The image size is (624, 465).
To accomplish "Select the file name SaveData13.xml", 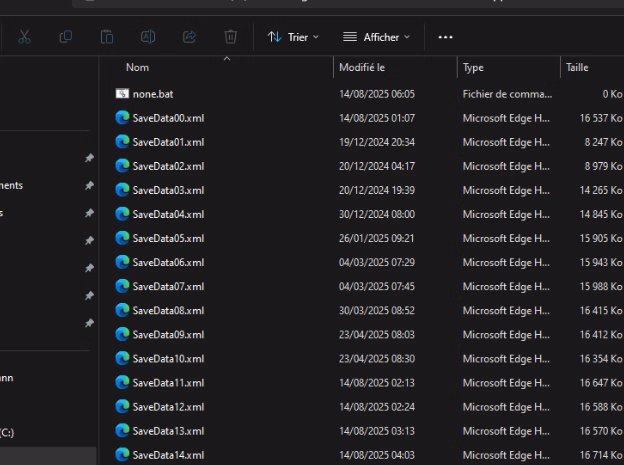I will pyautogui.click(x=168, y=431).
